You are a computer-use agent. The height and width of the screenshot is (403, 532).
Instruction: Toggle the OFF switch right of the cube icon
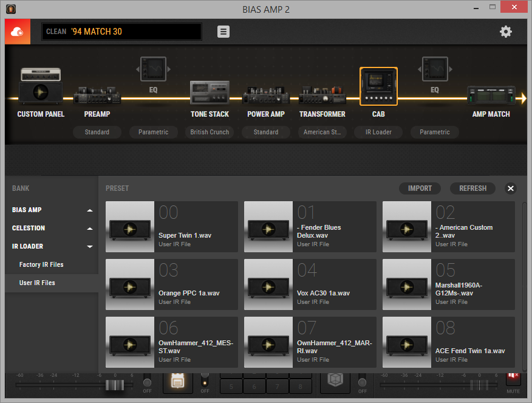363,382
